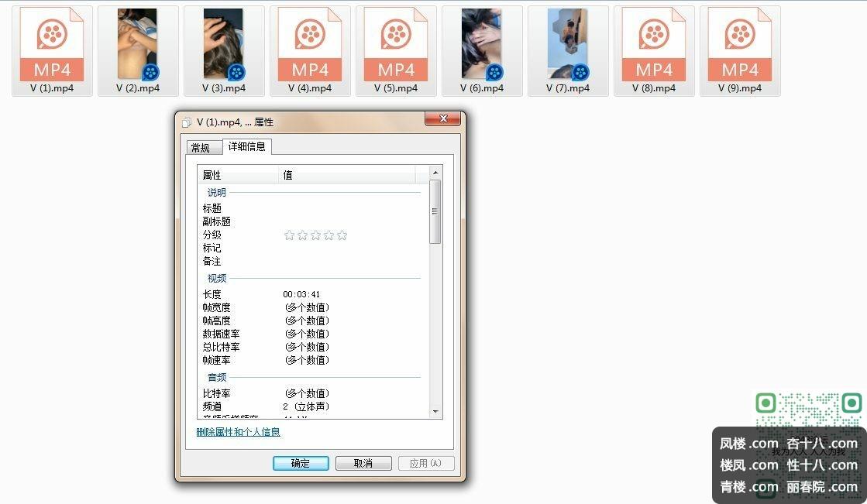Switch to the 详细信息 tab
The width and height of the screenshot is (867, 504).
tap(246, 146)
